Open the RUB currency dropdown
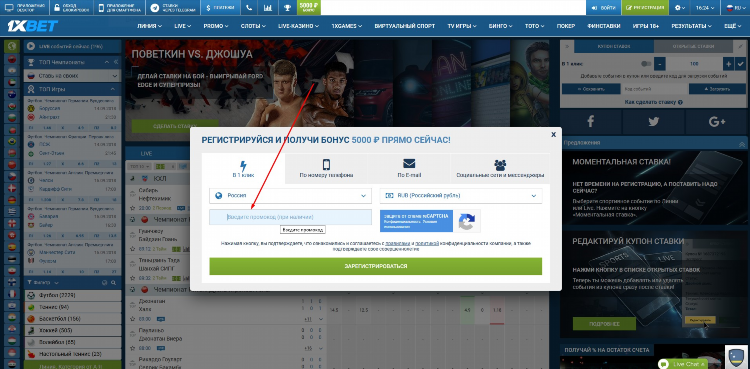This screenshot has height=369, width=750. pyautogui.click(x=461, y=196)
